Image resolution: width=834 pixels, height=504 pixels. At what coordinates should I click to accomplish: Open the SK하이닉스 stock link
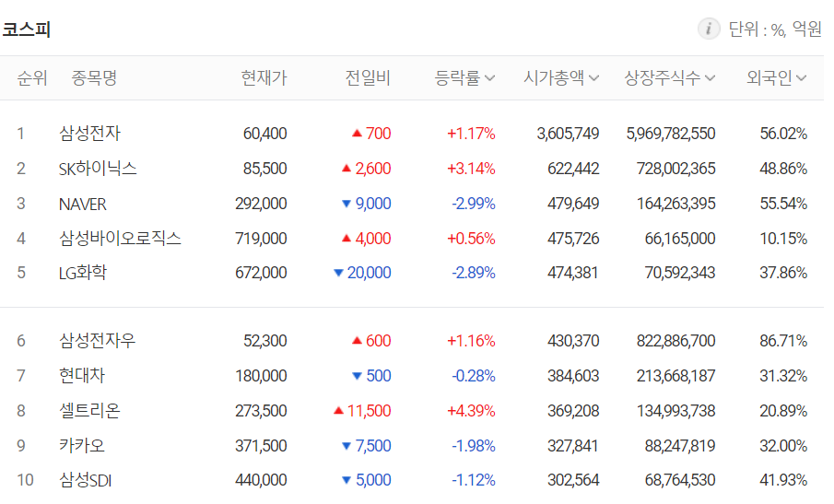[x=98, y=169]
